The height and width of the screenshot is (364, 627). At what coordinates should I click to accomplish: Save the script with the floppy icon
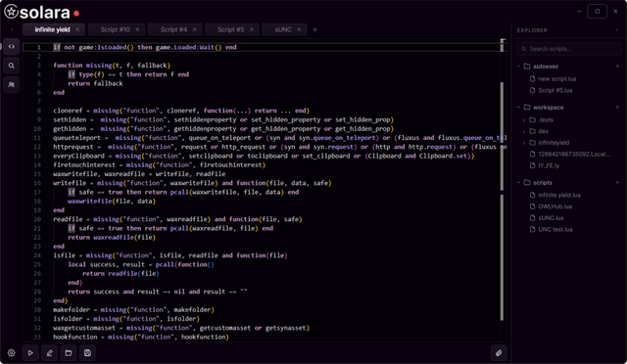tap(87, 353)
